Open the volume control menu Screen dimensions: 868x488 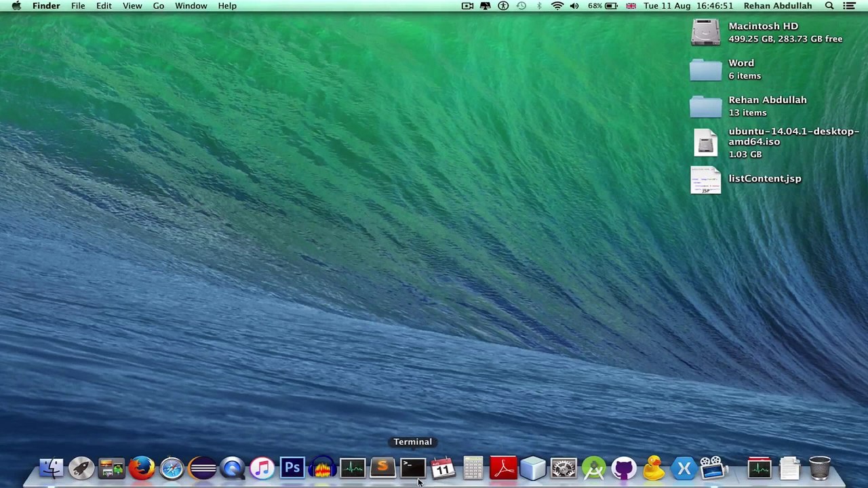[x=574, y=6]
